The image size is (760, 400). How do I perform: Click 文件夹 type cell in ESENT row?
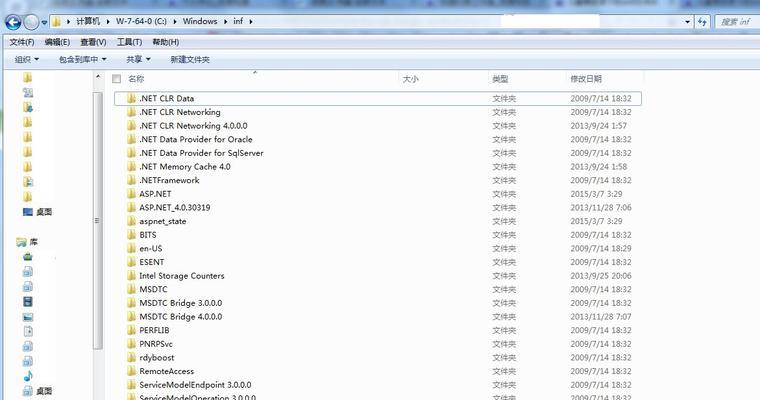coord(504,262)
